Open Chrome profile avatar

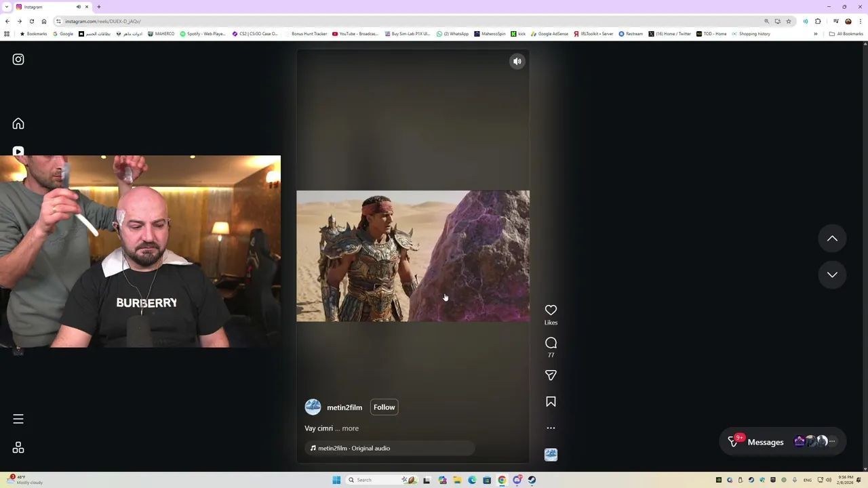(x=848, y=21)
